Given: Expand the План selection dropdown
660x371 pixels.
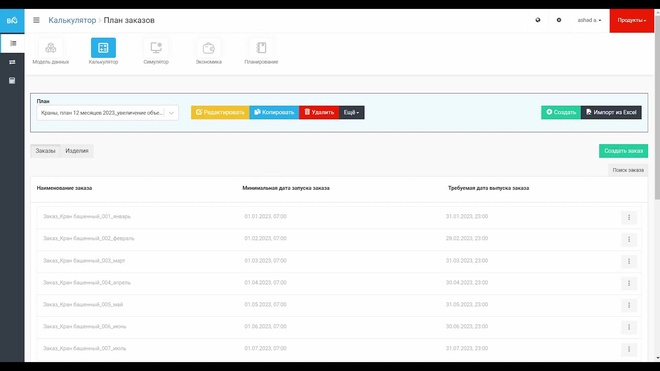Looking at the screenshot, I should click(x=107, y=113).
